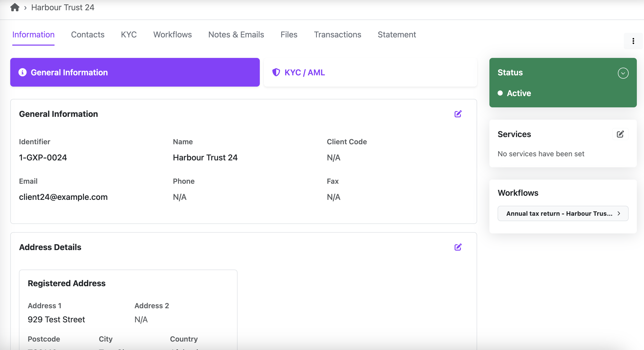Open the KYC tab
The width and height of the screenshot is (644, 350).
pyautogui.click(x=129, y=35)
